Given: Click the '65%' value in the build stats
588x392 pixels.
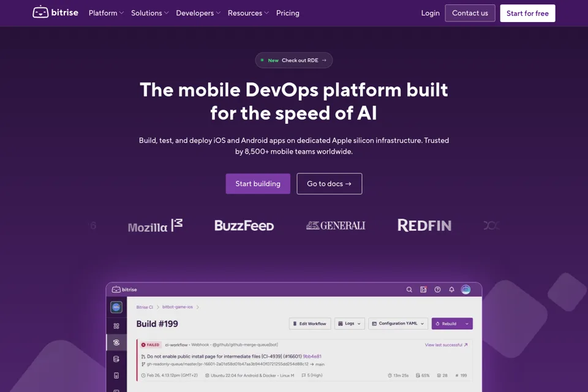Looking at the screenshot, I should 425,375.
